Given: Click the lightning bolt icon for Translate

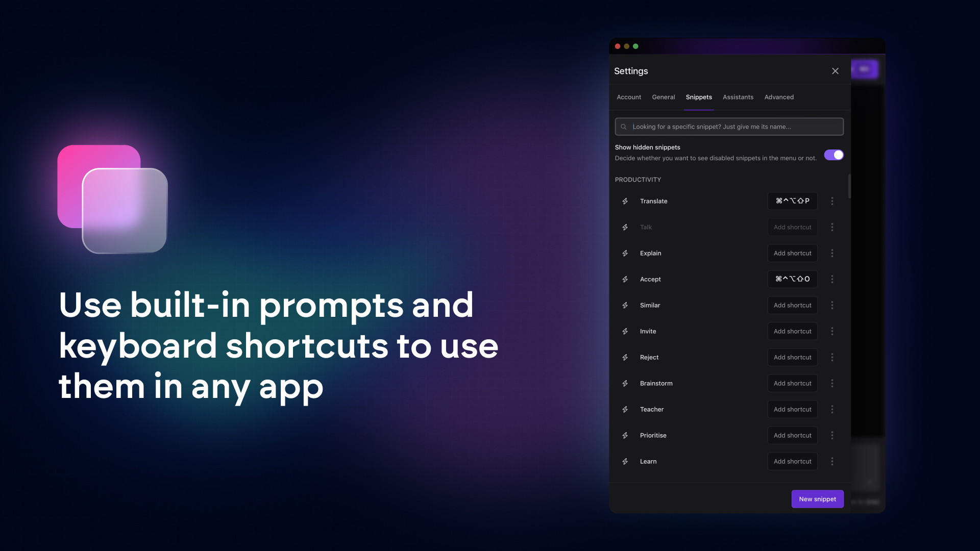Looking at the screenshot, I should coord(625,201).
